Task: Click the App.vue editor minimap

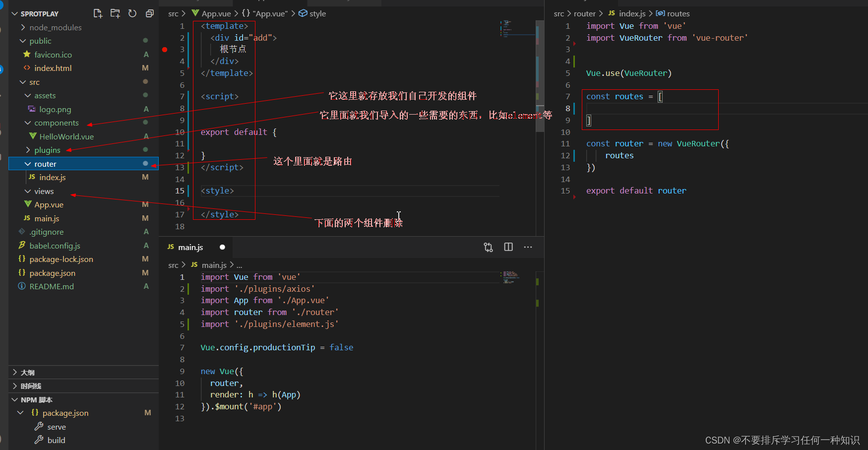Action: pyautogui.click(x=517, y=29)
